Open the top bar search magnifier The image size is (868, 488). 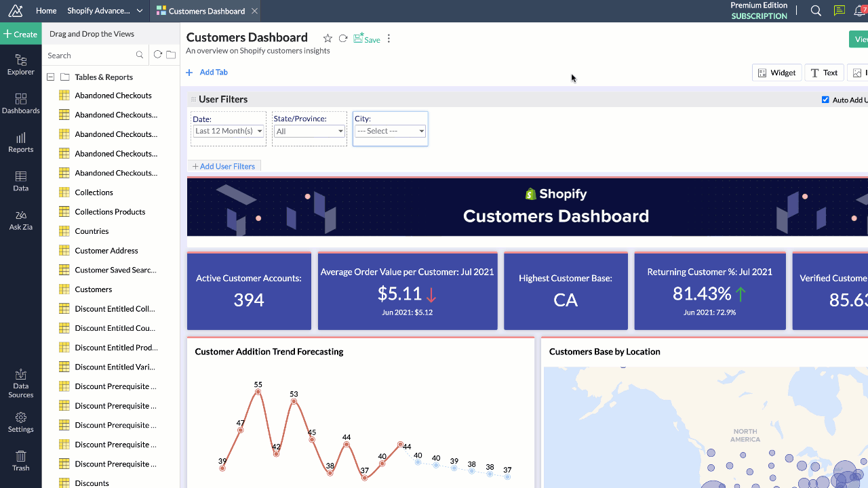(x=816, y=11)
